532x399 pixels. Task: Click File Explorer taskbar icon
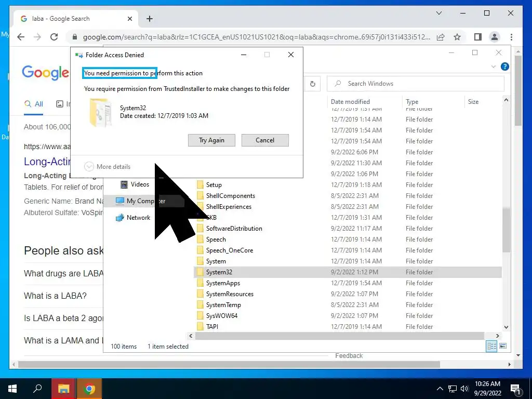point(64,389)
